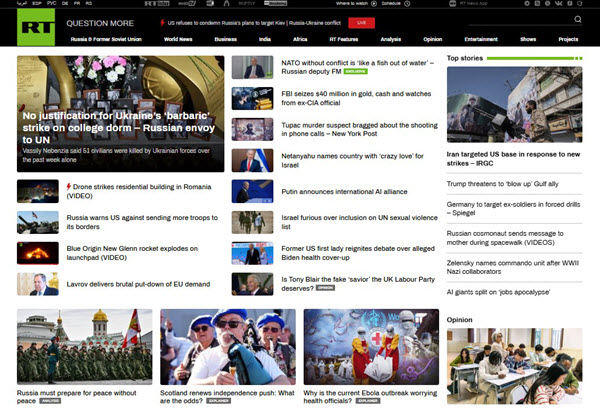Open Zelensky names commando unit story
This screenshot has width=600, height=408.
[513, 267]
